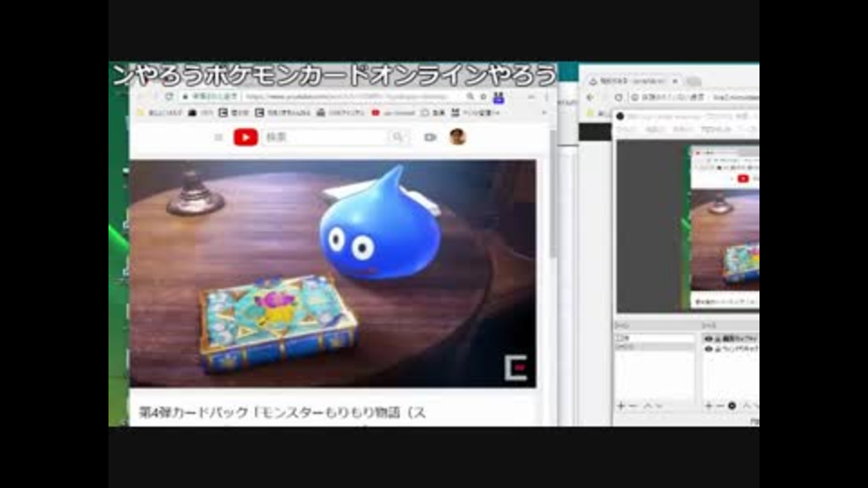Viewport: 868px width, 488px height.
Task: Move the scene down with the scenes down arrow
Action: coord(659,406)
